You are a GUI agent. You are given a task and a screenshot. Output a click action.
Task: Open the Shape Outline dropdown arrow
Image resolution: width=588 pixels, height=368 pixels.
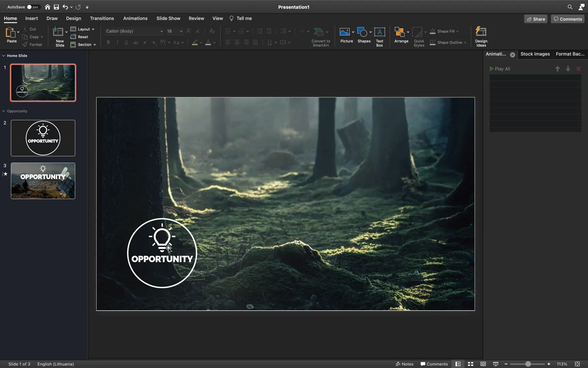465,43
